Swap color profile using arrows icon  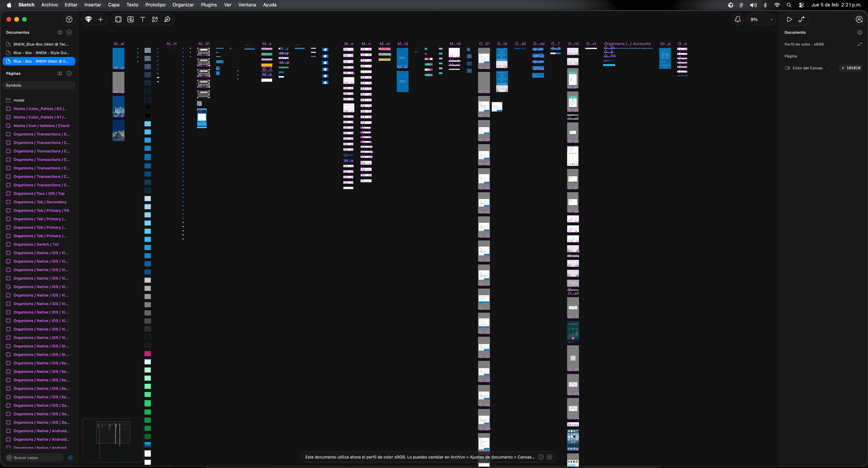point(859,44)
